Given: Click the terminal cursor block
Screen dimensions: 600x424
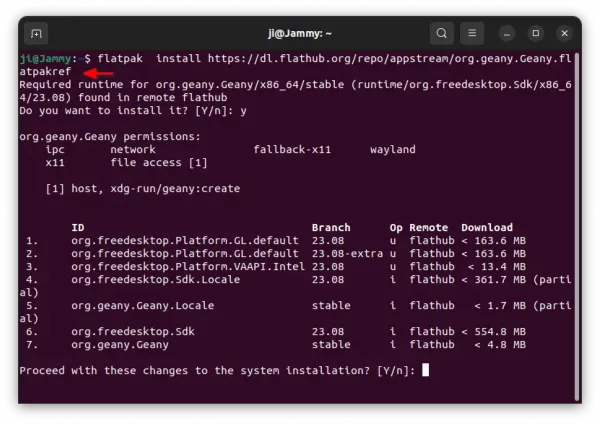Looking at the screenshot, I should pos(425,370).
